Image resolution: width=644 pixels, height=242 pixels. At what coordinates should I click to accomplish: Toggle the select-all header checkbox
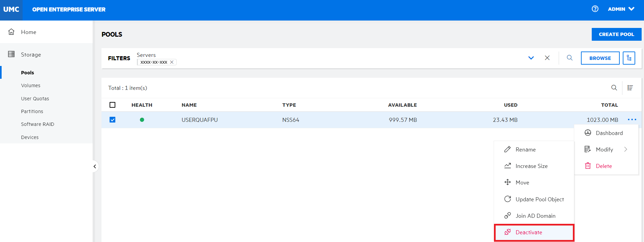[113, 105]
